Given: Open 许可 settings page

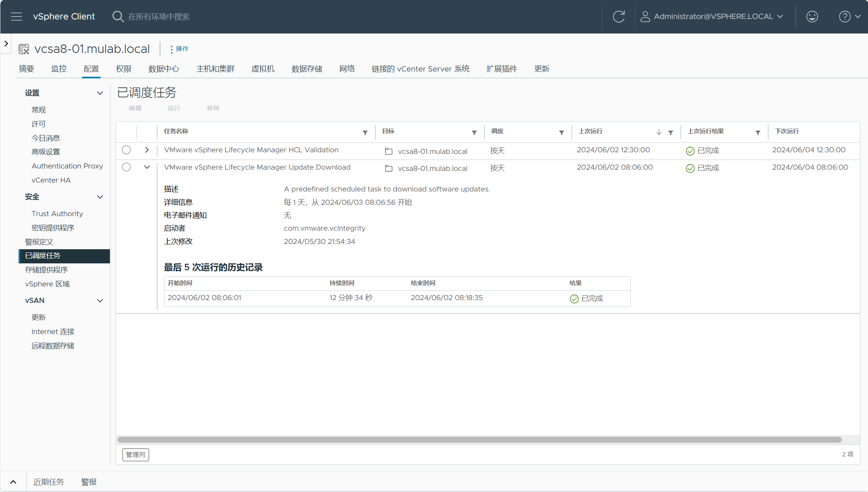Looking at the screenshot, I should pos(39,124).
